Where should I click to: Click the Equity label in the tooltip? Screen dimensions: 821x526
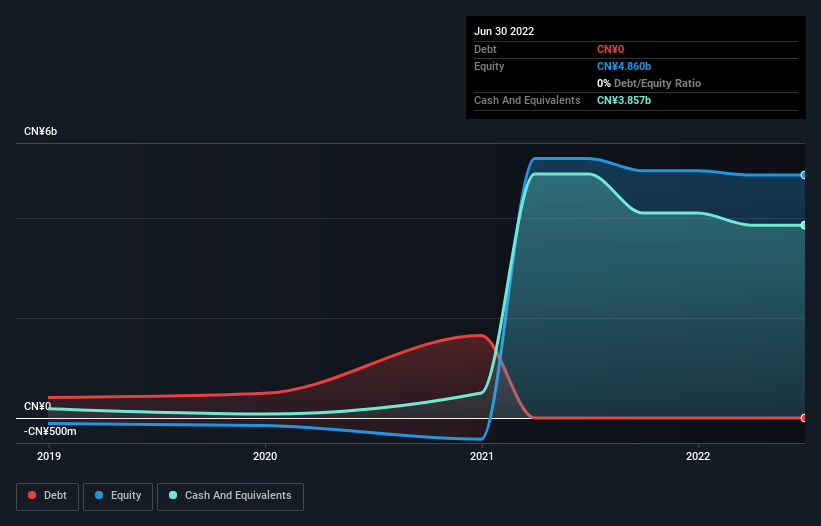(x=489, y=66)
